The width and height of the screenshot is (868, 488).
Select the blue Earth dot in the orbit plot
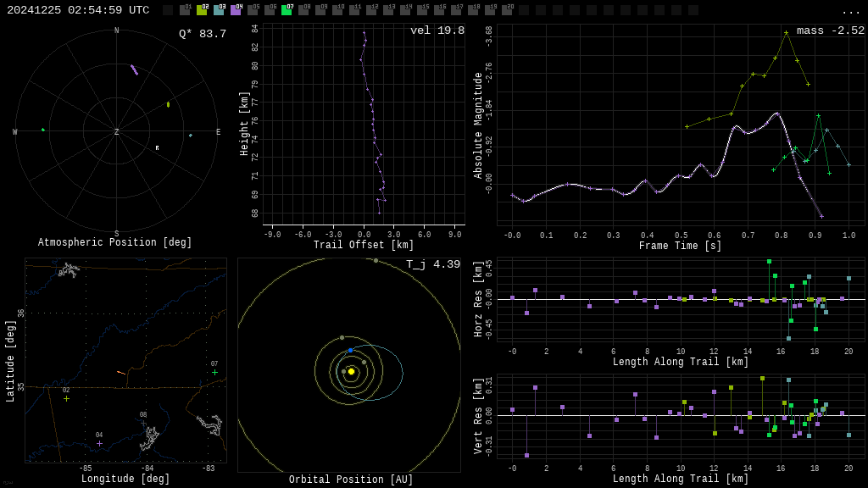[350, 350]
